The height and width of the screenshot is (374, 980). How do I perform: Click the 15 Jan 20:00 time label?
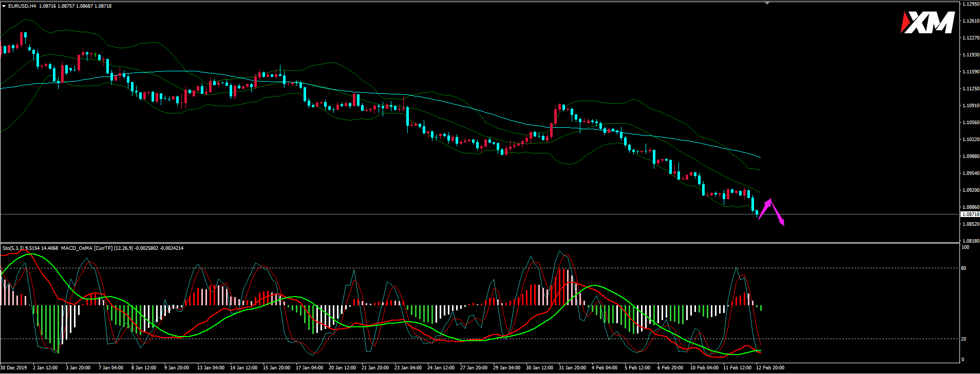coord(276,368)
